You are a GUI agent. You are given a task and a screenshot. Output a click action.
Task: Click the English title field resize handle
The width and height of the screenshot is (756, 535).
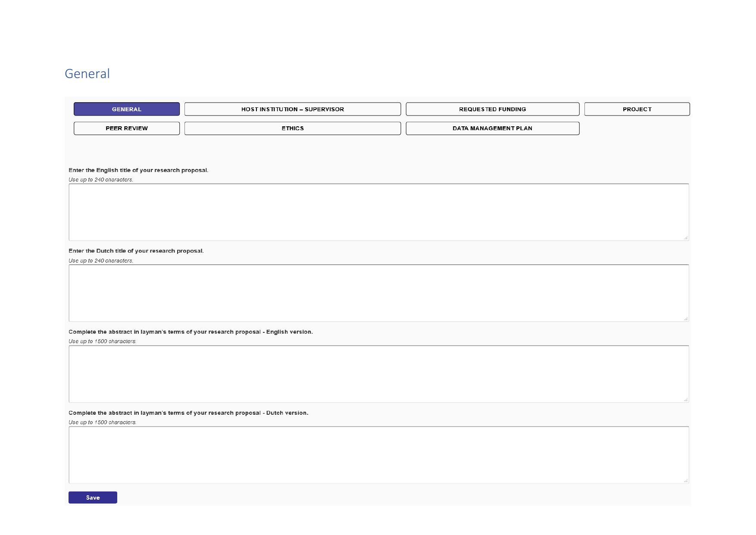[685, 238]
